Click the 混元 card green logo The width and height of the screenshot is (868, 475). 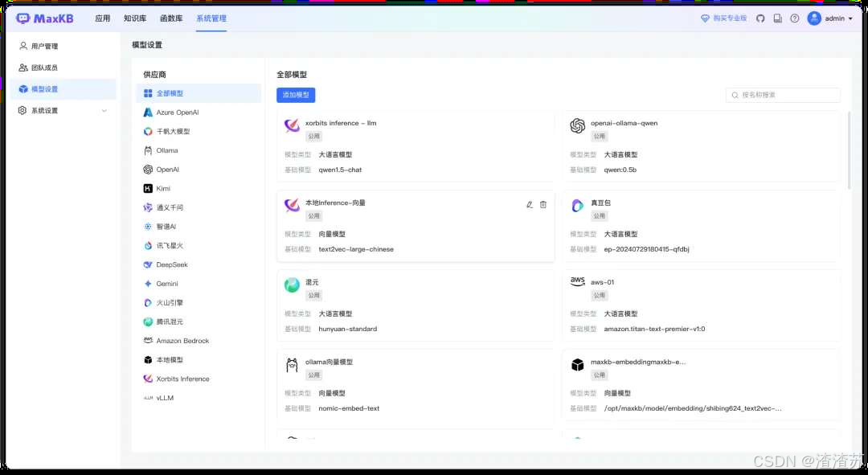(x=292, y=285)
